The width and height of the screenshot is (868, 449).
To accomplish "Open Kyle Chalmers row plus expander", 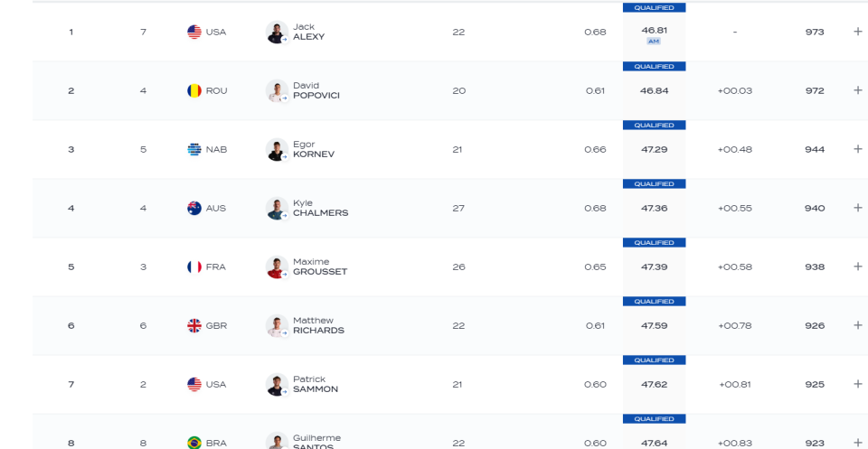I will pos(857,208).
